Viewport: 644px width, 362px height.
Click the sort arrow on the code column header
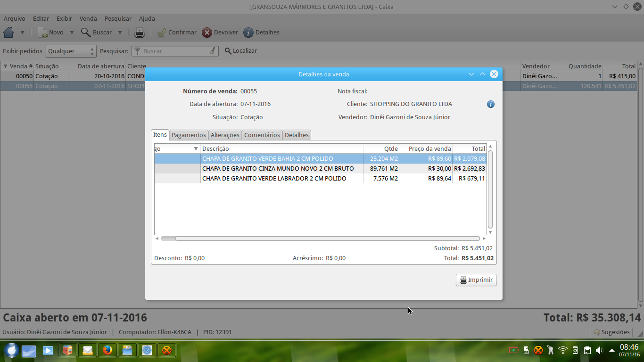click(x=196, y=148)
